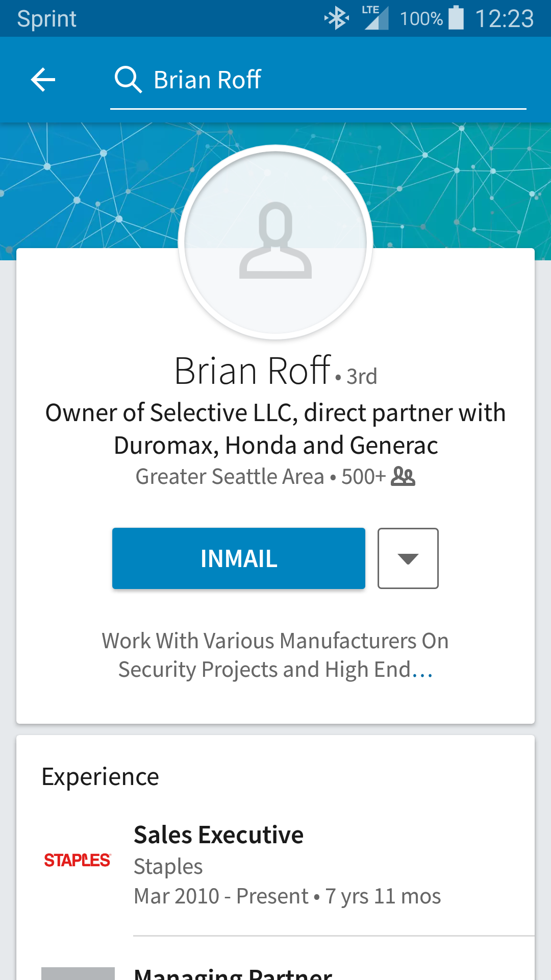Click the Brian Roff search field
The width and height of the screenshot is (551, 980).
click(x=318, y=80)
